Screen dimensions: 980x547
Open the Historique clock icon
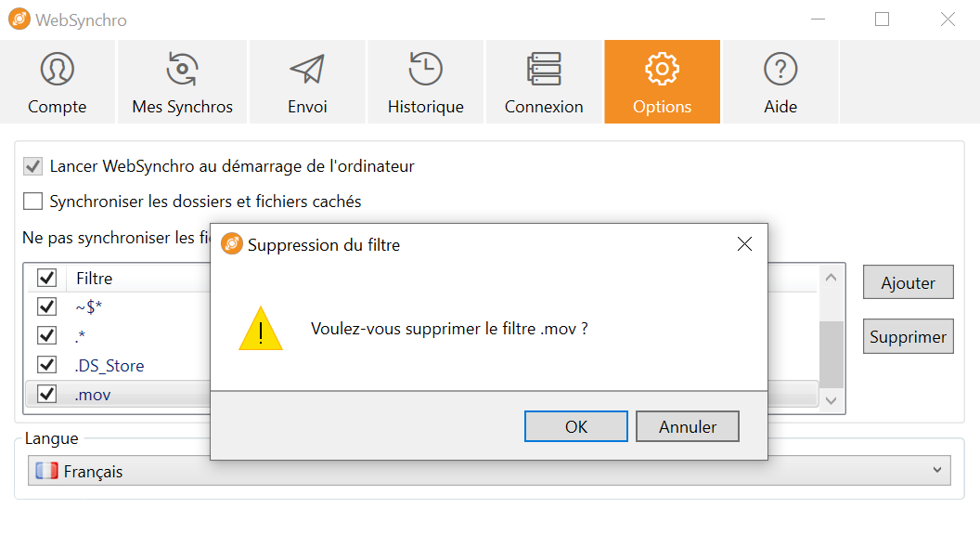pos(426,69)
